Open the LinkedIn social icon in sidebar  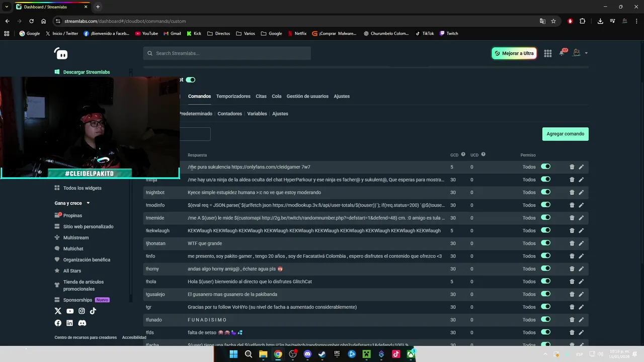tap(69, 323)
